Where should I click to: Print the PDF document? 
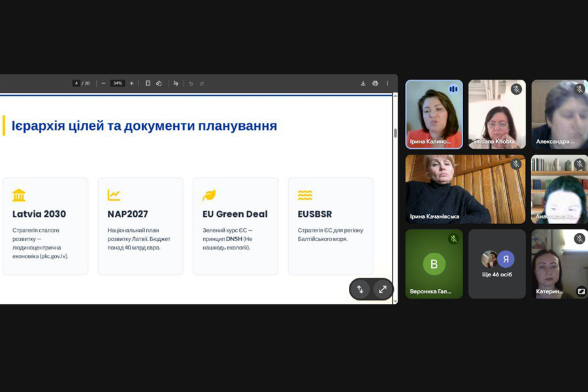pyautogui.click(x=375, y=83)
